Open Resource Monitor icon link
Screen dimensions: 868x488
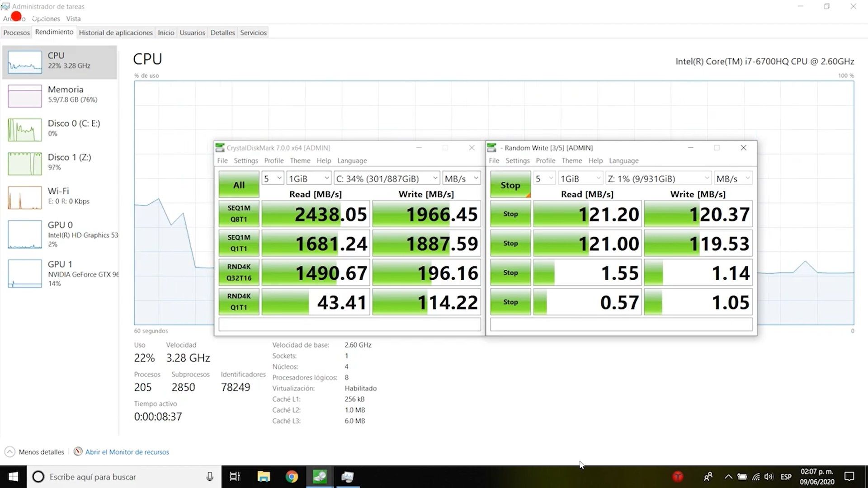78,451
